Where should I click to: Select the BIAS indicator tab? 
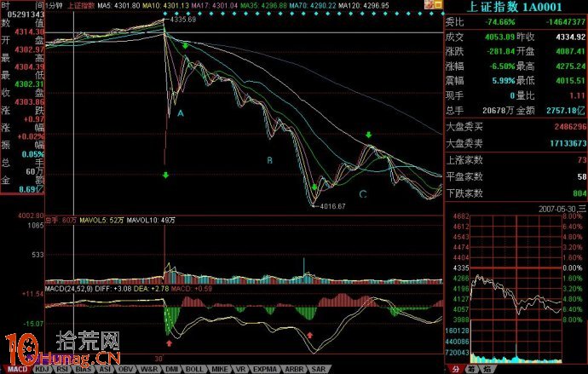[84, 370]
